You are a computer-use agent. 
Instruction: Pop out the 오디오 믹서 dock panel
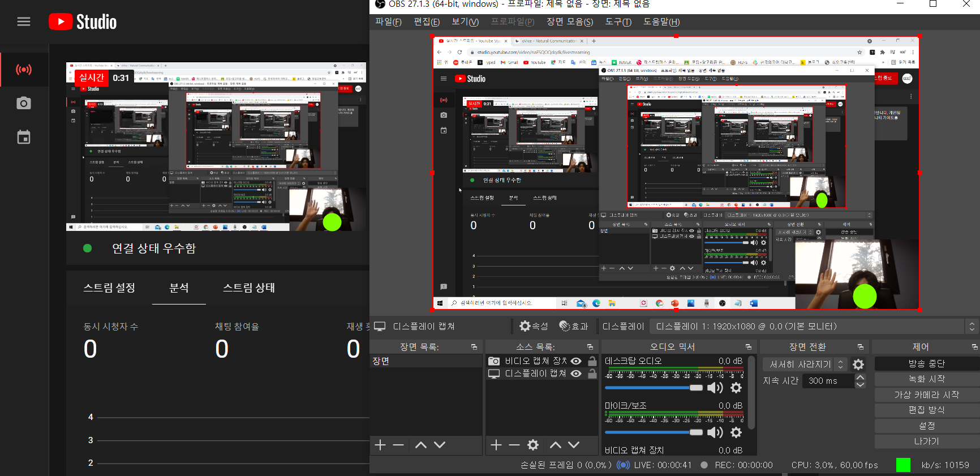749,347
